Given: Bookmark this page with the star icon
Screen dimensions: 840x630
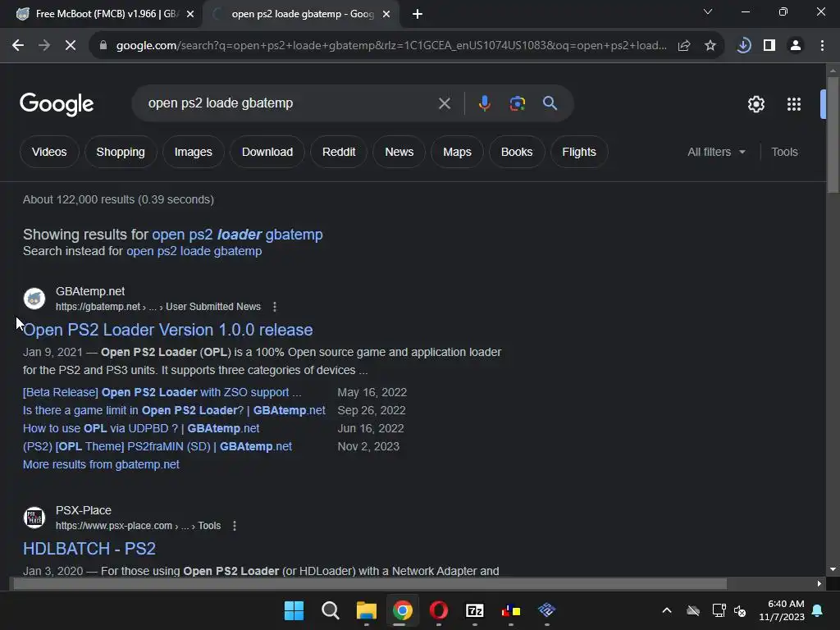Looking at the screenshot, I should pyautogui.click(x=710, y=46).
